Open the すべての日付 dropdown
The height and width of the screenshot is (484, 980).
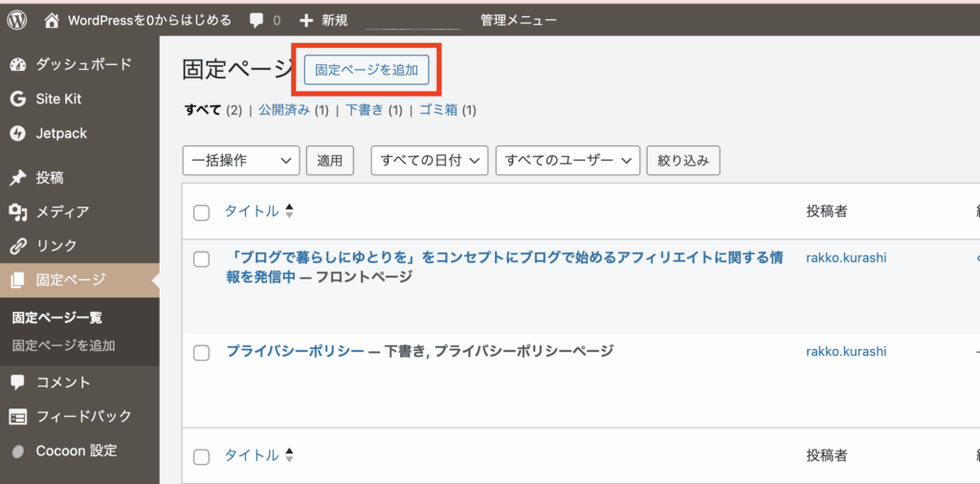[x=430, y=161]
